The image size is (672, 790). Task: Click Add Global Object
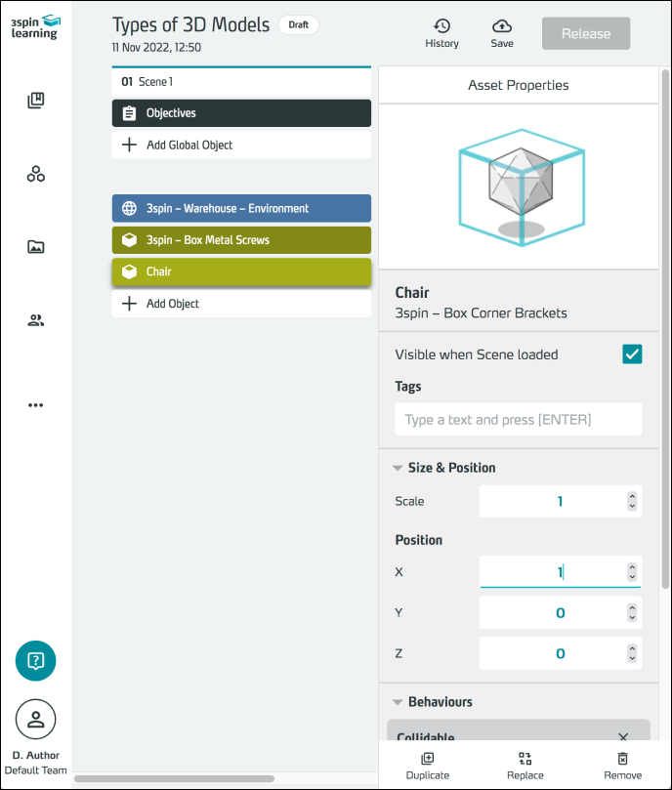coord(189,145)
